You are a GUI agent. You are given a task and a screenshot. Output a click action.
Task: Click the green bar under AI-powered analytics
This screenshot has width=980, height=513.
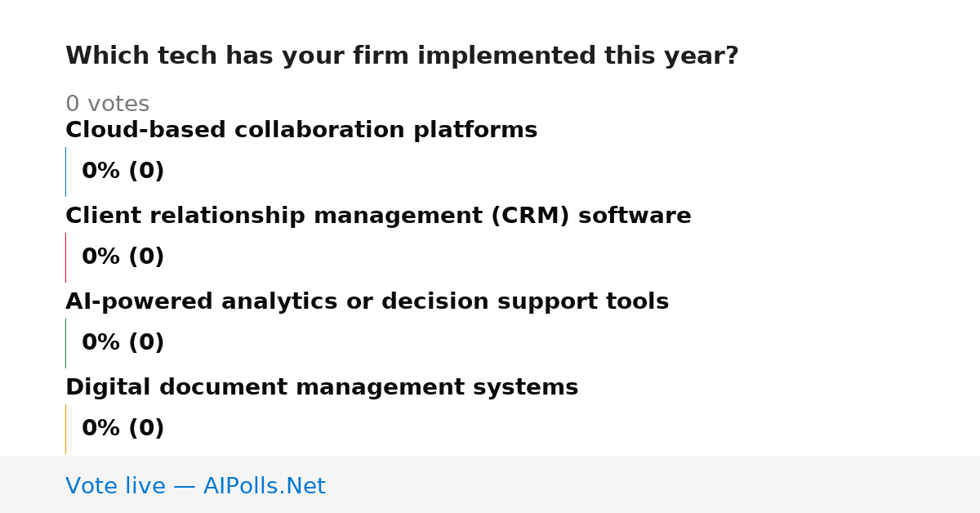point(65,343)
